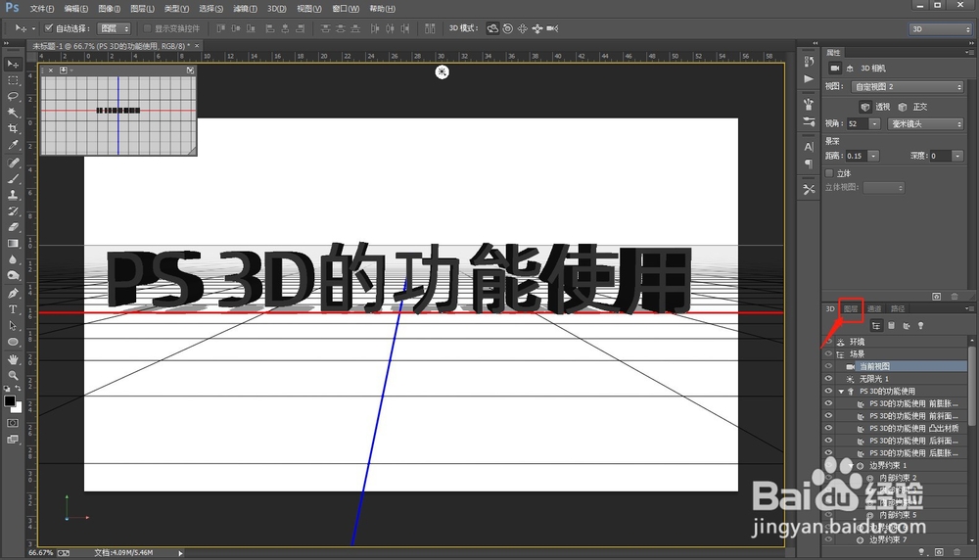Viewport: 979px width, 560px height.
Task: Show whole scene in 3D panel
Action: tap(876, 326)
